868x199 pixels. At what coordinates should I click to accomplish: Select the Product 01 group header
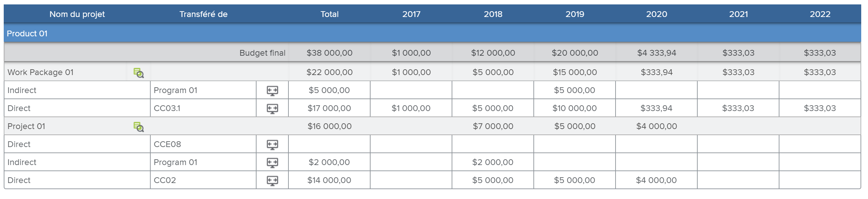[27, 34]
